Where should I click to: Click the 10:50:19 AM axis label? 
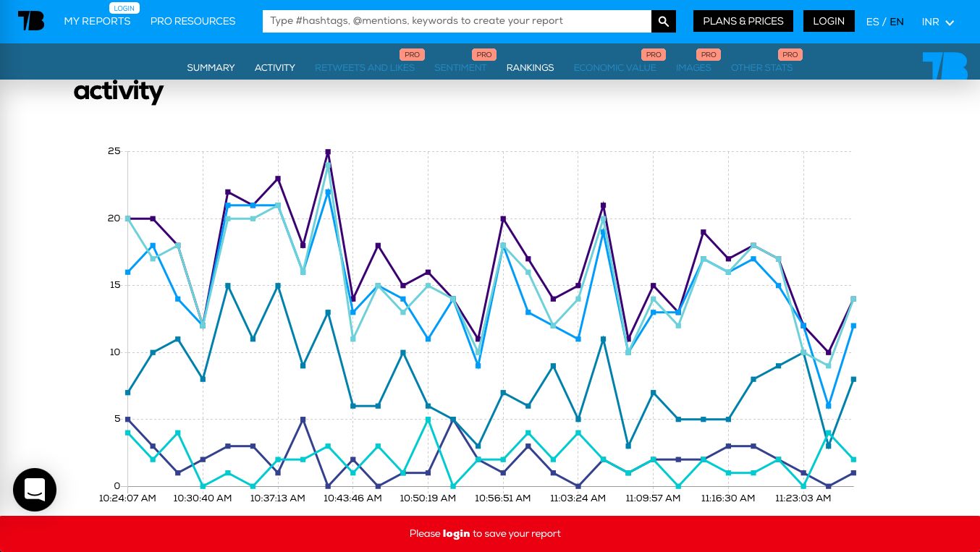click(428, 498)
